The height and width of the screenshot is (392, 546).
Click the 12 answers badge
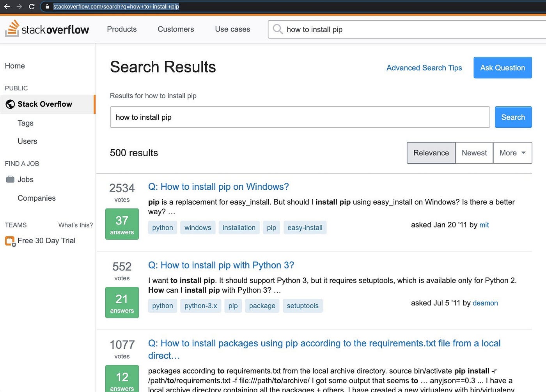click(122, 379)
